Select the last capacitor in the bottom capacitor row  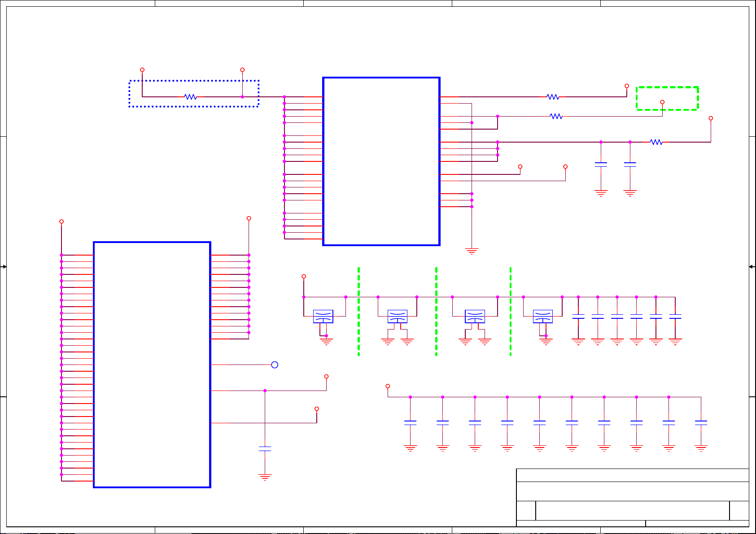coord(701,422)
